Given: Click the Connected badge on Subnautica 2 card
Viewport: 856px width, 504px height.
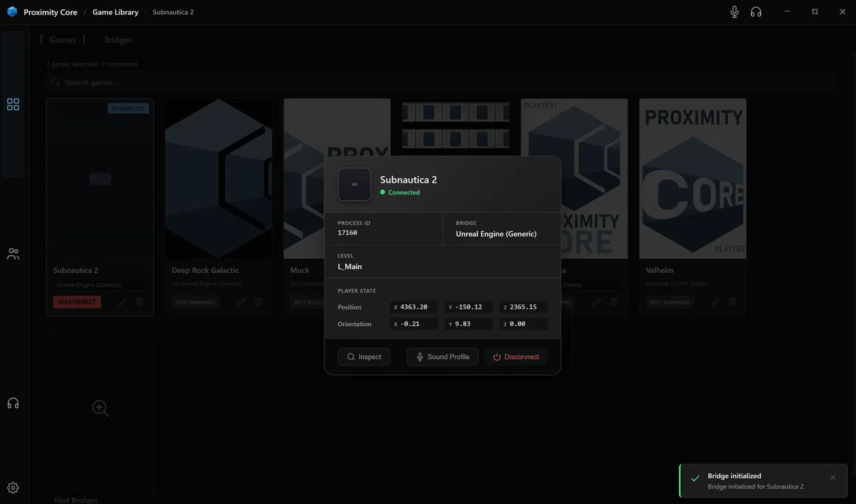Looking at the screenshot, I should pos(128,108).
